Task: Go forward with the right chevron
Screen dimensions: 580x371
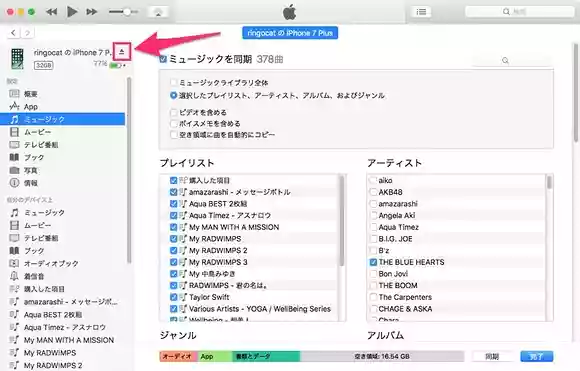Action: point(27,33)
